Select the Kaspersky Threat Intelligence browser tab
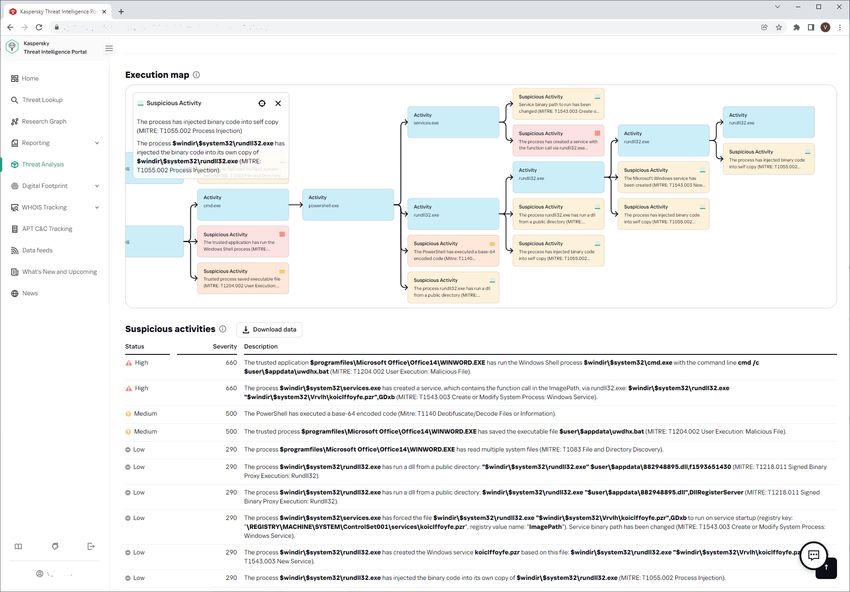 point(58,11)
